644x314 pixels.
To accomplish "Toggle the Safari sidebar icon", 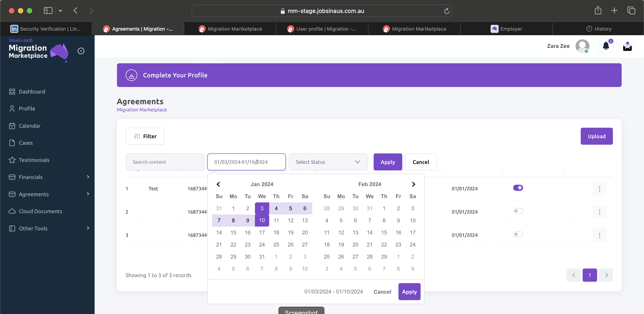I will [x=48, y=11].
